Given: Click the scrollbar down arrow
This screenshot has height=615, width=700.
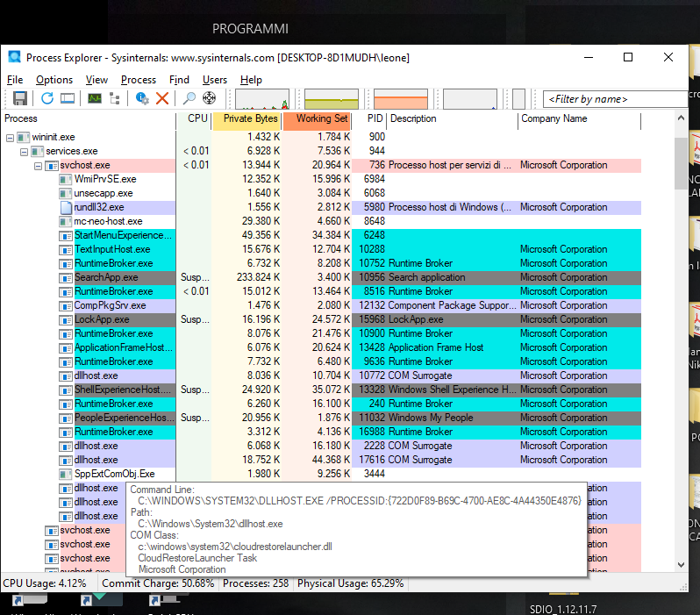Looking at the screenshot, I should (x=681, y=564).
